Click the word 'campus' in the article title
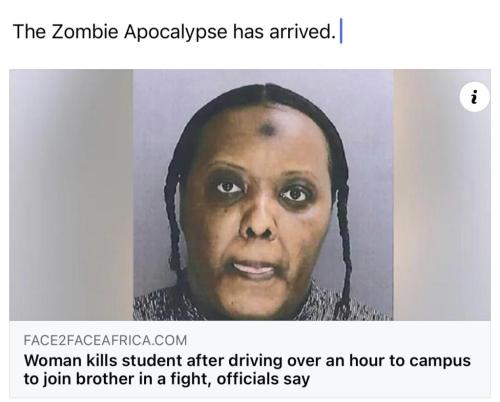 click(440, 361)
